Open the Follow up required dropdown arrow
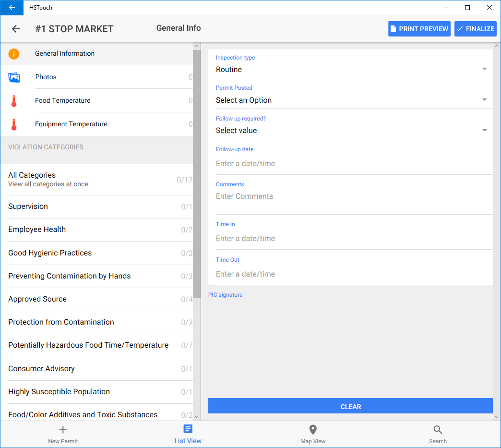 484,130
